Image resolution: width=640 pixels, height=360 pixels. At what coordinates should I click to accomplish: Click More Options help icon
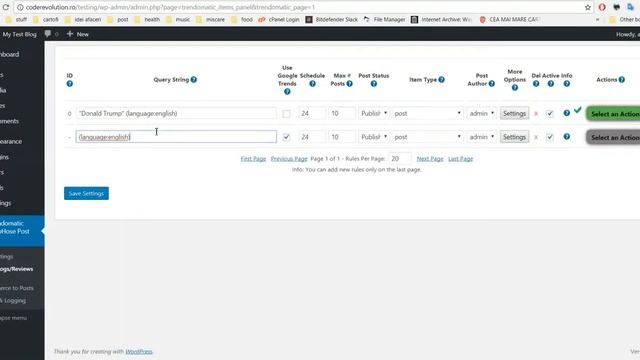click(515, 87)
